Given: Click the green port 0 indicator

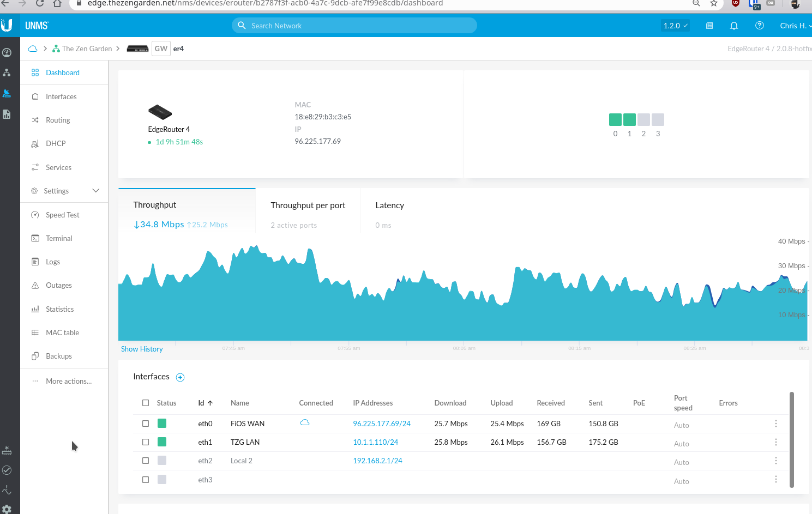Looking at the screenshot, I should [615, 119].
